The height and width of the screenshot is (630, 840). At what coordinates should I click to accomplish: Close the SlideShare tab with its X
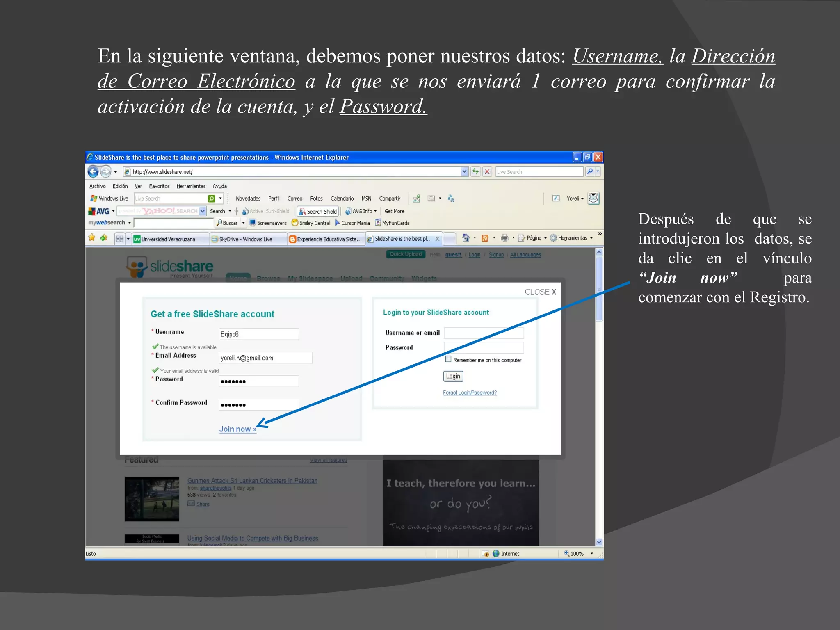[437, 239]
